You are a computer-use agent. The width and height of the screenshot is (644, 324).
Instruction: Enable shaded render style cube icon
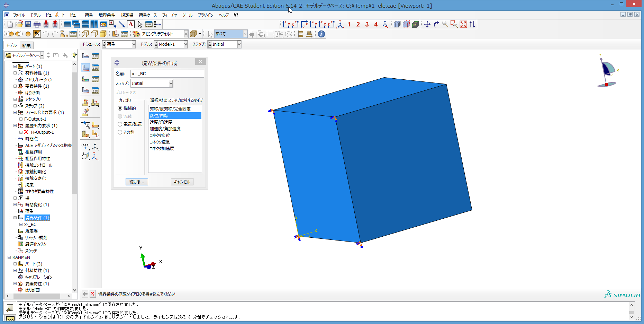pyautogui.click(x=103, y=34)
